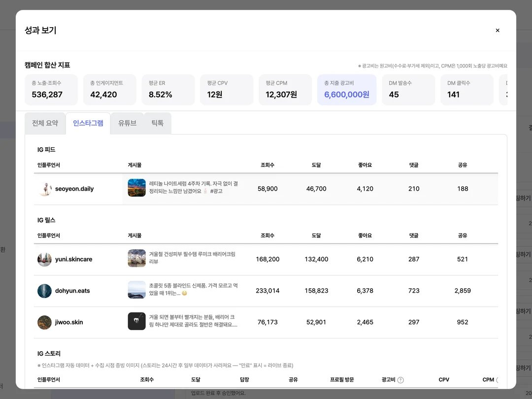Open the 겨울 되면 볼부터 reel caption
Viewport: 532px width, 399px height.
[x=194, y=321]
